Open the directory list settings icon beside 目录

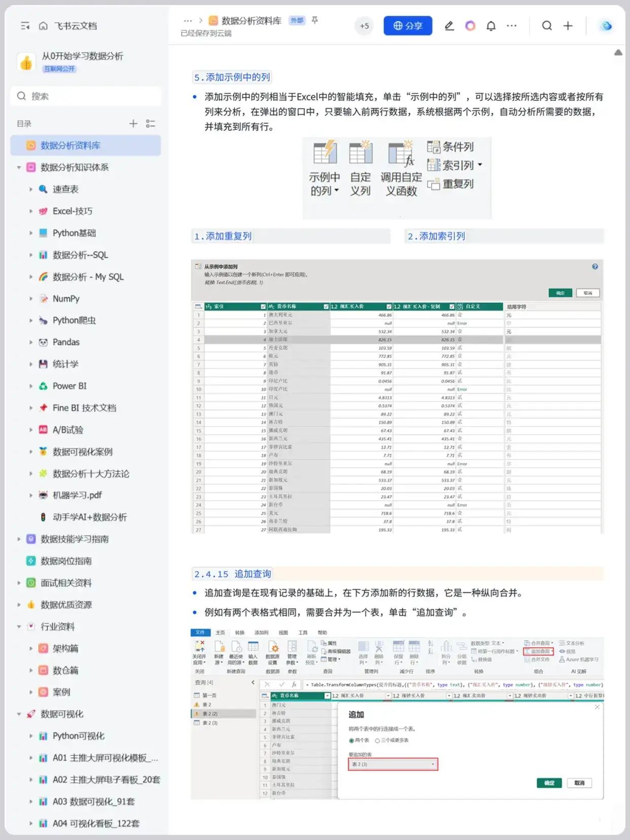pos(150,123)
